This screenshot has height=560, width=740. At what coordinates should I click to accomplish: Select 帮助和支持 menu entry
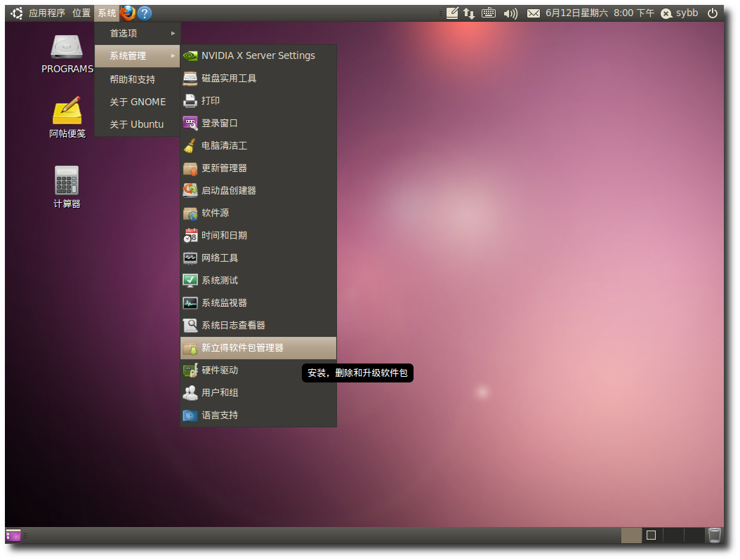[138, 79]
